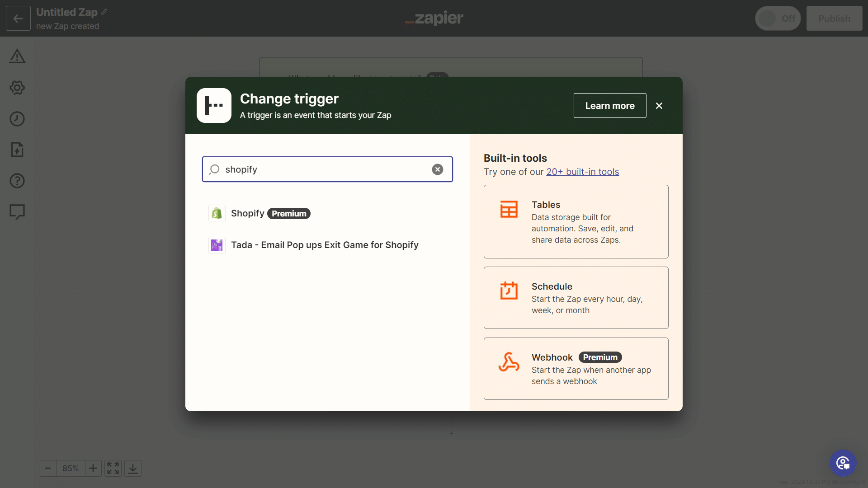Zoom in the canvas with the plus button
The image size is (868, 488).
[93, 469]
